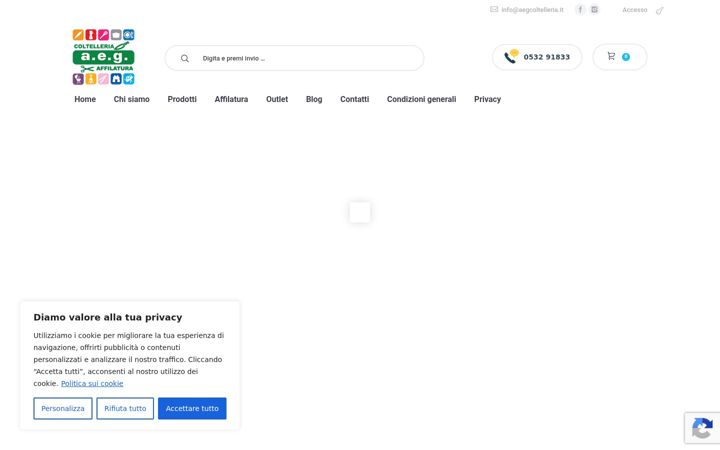Open the Facebook page icon

[x=580, y=10]
